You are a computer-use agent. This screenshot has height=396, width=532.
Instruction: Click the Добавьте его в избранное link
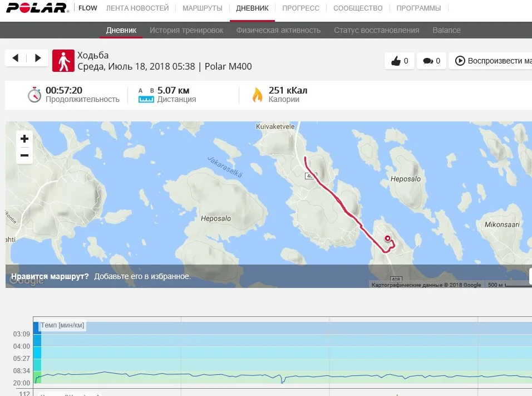pyautogui.click(x=142, y=276)
